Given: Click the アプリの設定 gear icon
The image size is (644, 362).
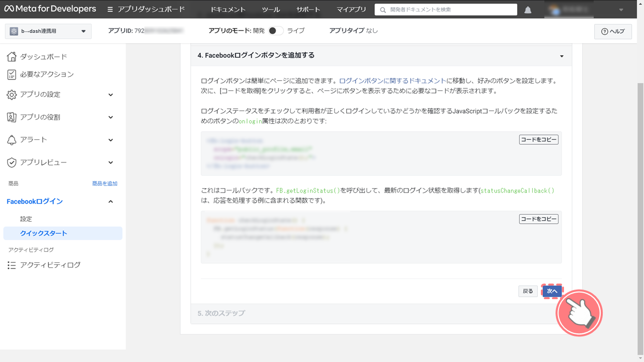Looking at the screenshot, I should (12, 95).
